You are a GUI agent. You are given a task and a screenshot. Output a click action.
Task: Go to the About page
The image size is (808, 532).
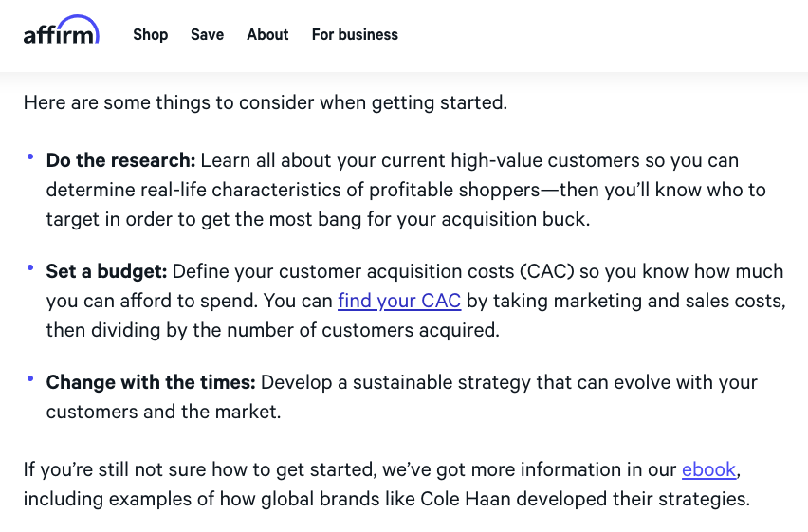coord(267,35)
